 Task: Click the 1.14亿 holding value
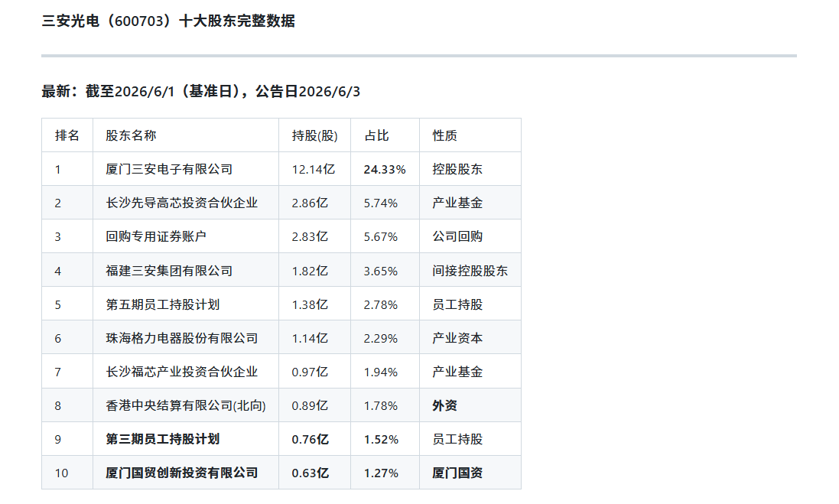pos(310,338)
